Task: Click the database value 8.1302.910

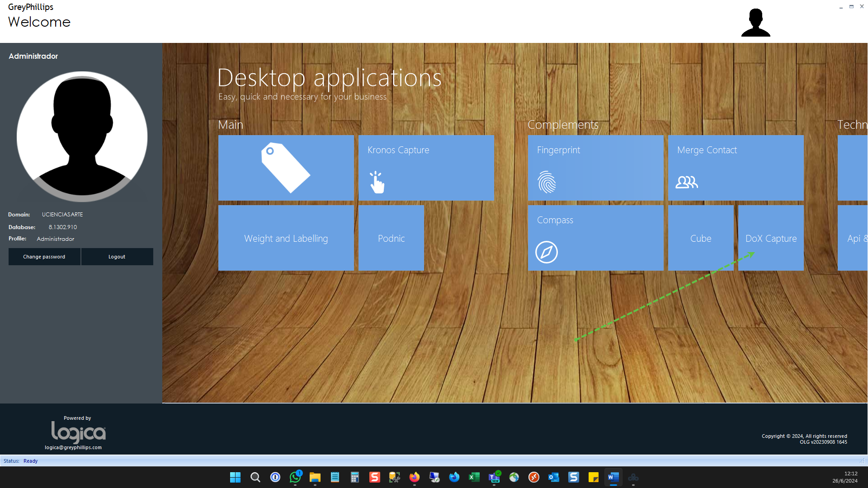Action: 63,227
